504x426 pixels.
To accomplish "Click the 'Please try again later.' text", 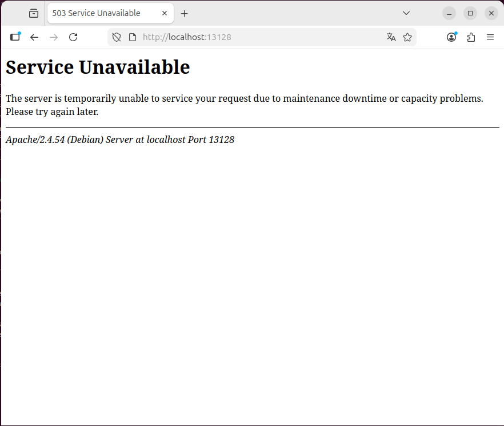I will pyautogui.click(x=52, y=112).
